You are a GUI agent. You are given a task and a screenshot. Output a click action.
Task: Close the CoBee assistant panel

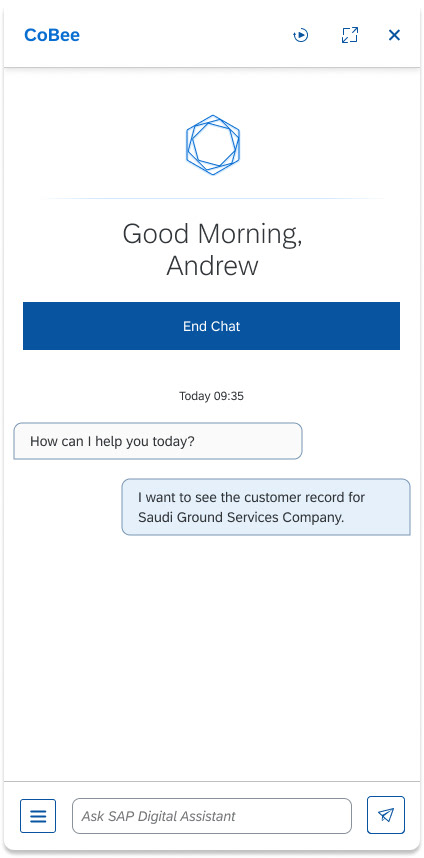394,35
